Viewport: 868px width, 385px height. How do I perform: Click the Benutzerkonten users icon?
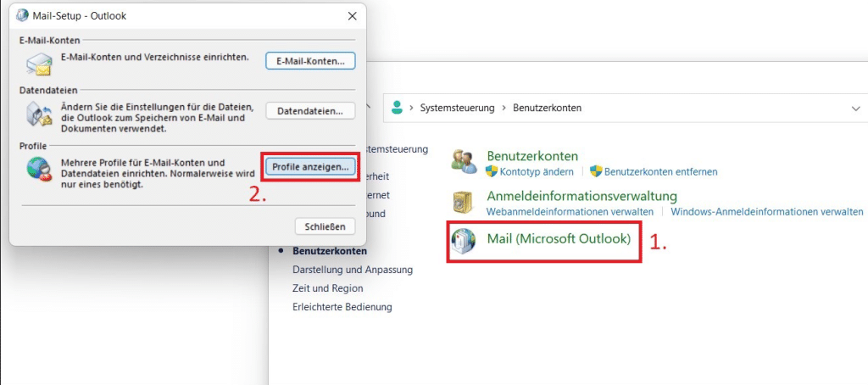coord(465,162)
